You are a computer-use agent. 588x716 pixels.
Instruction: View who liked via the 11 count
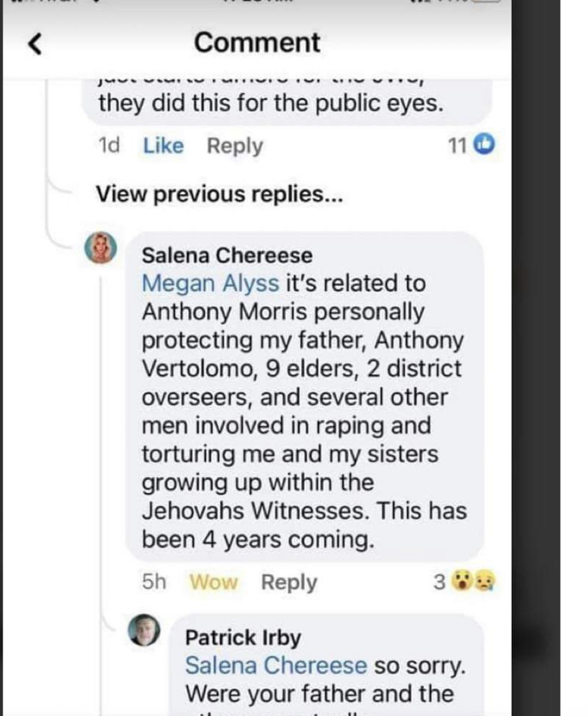point(456,145)
